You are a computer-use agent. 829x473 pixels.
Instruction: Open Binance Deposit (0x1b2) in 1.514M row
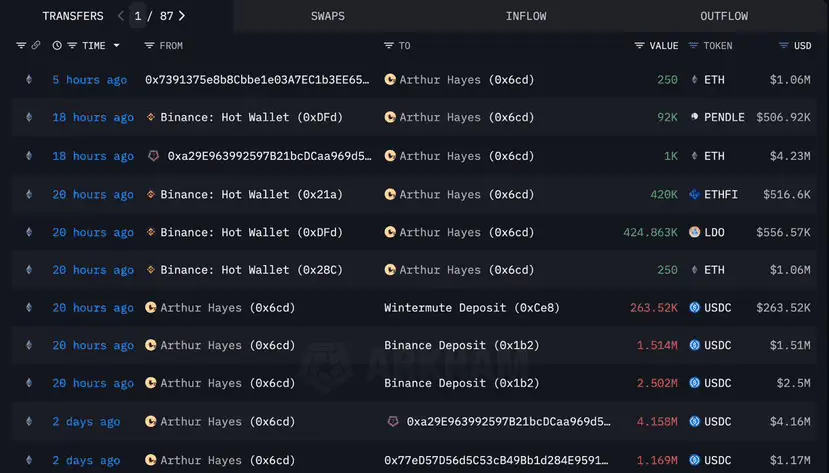(462, 345)
